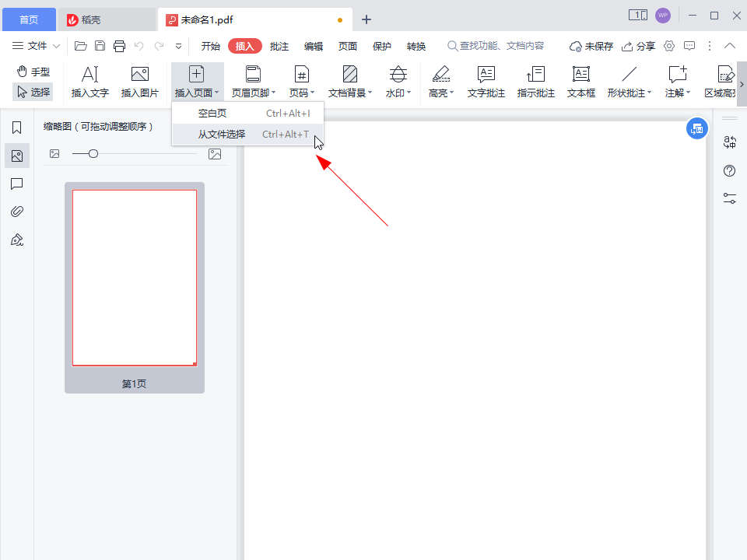Viewport: 747px width, 560px height.
Task: Choose Blank Page (空白页) from menu
Action: tap(212, 114)
